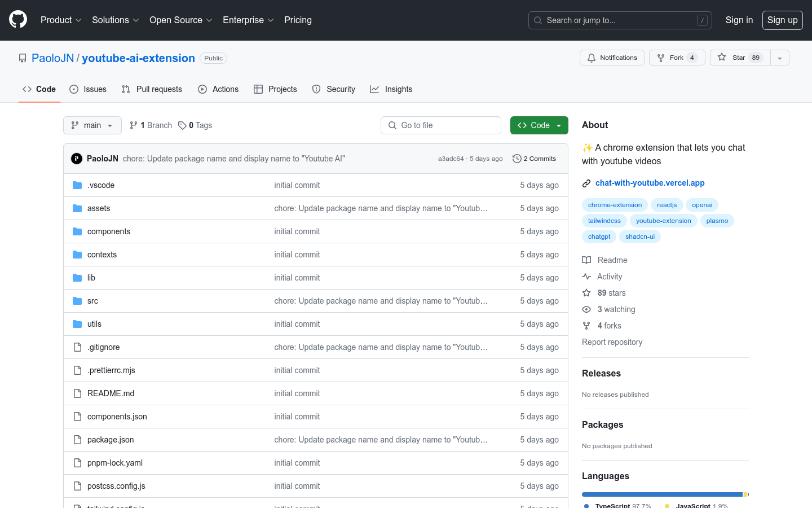
Task: Switch to the Projects tab
Action: tap(275, 89)
